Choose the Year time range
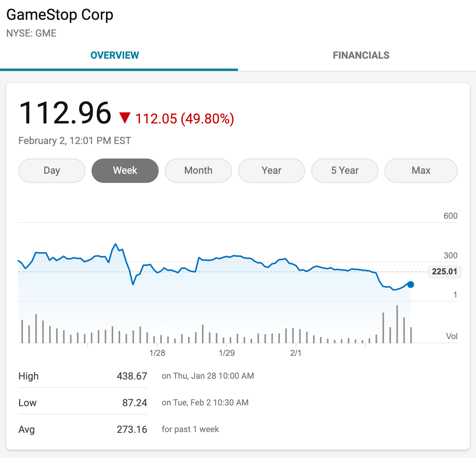 pos(272,171)
